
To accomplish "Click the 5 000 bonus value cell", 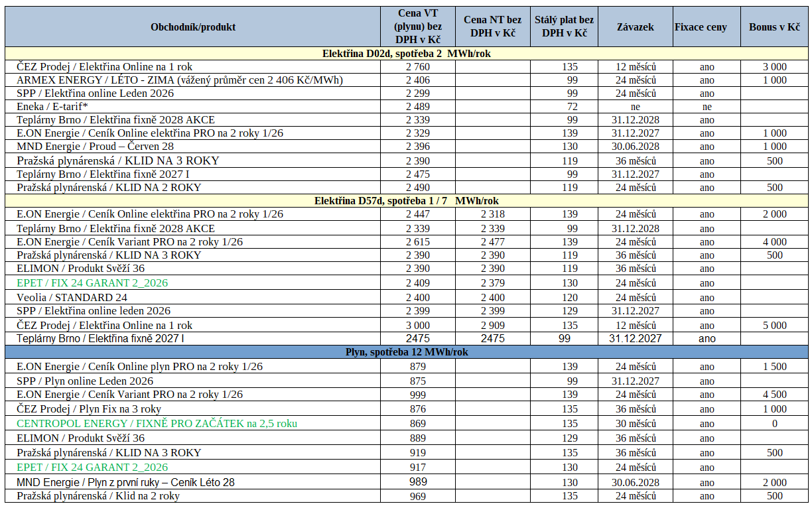I will (x=774, y=326).
